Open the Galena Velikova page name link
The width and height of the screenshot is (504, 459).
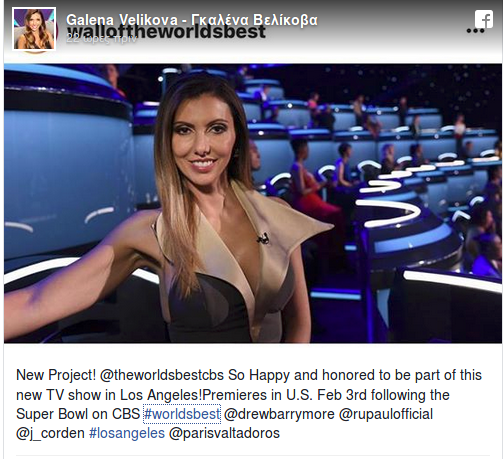point(192,20)
